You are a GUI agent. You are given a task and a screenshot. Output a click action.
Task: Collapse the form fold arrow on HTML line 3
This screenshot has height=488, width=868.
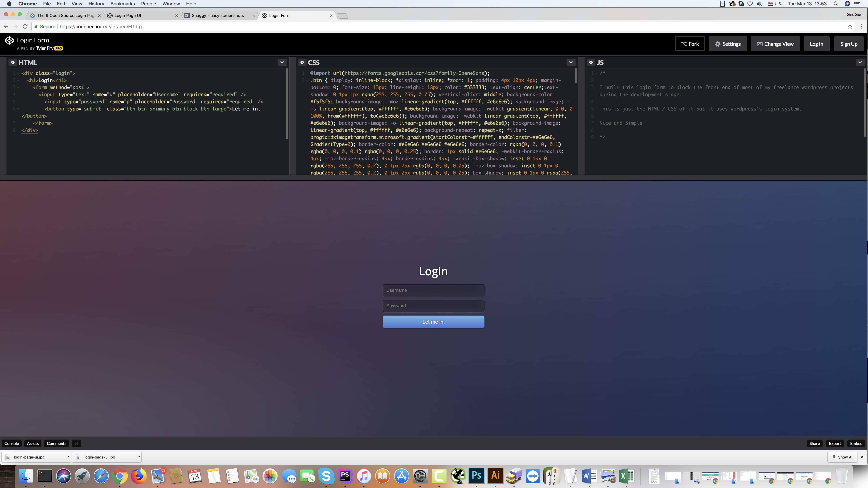(x=18, y=88)
